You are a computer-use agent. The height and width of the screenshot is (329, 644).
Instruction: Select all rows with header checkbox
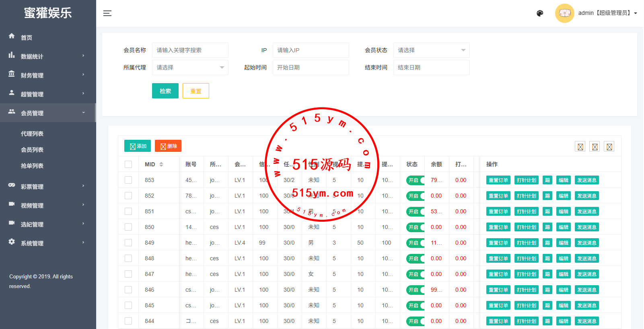tap(128, 164)
